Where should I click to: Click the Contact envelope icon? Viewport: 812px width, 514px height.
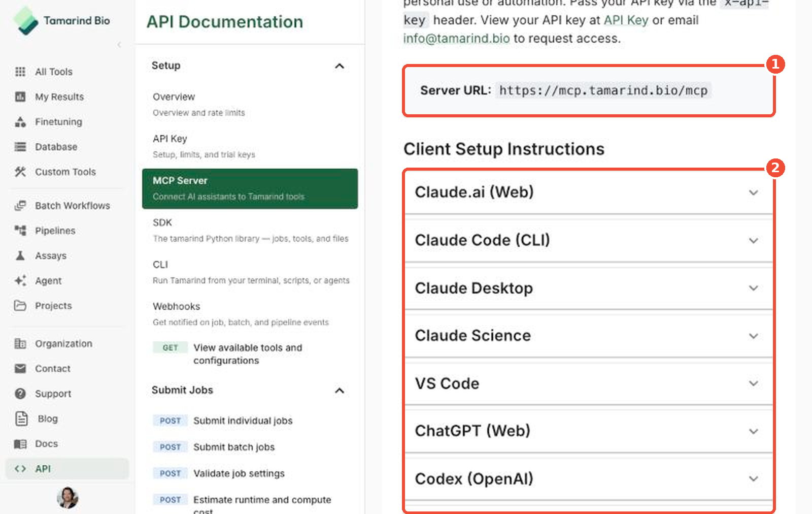(x=20, y=369)
